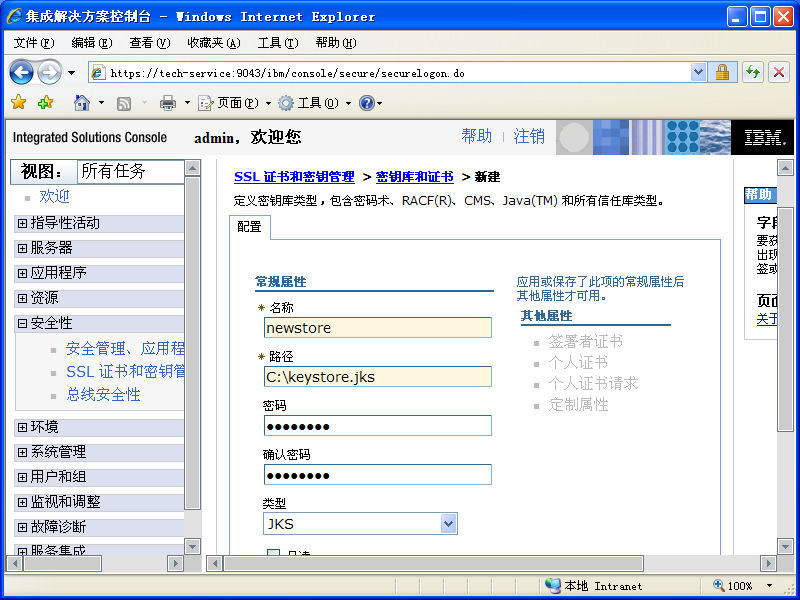Click SSL 证书和密钥管理 breadcrumb link
The width and height of the screenshot is (800, 600).
[x=294, y=177]
